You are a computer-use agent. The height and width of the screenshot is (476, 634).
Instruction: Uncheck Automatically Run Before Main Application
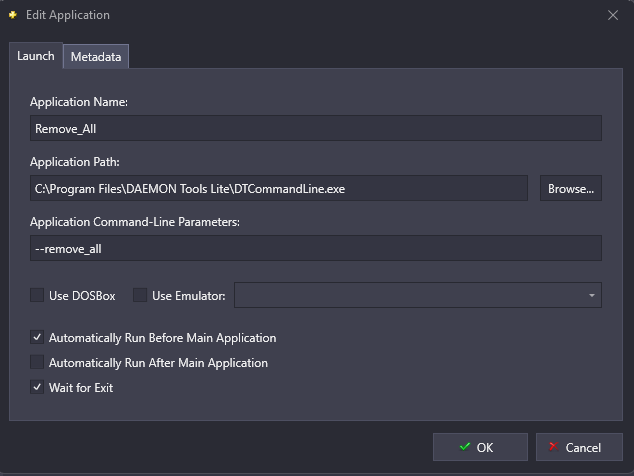point(37,337)
